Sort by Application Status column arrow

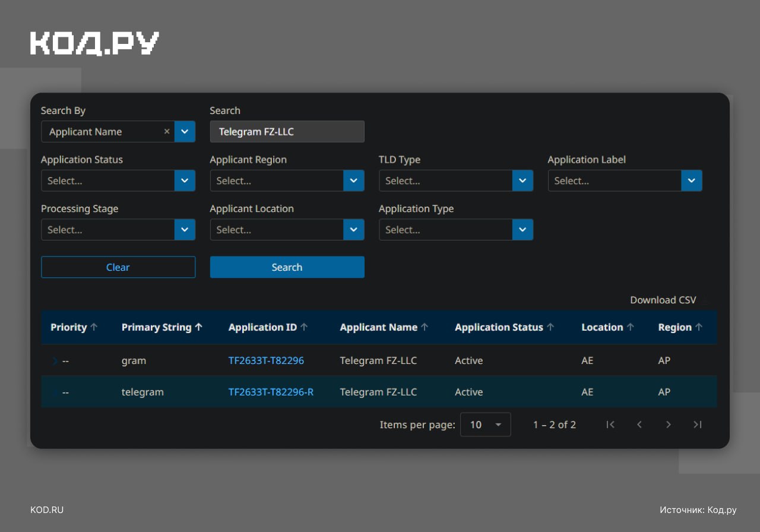point(550,327)
